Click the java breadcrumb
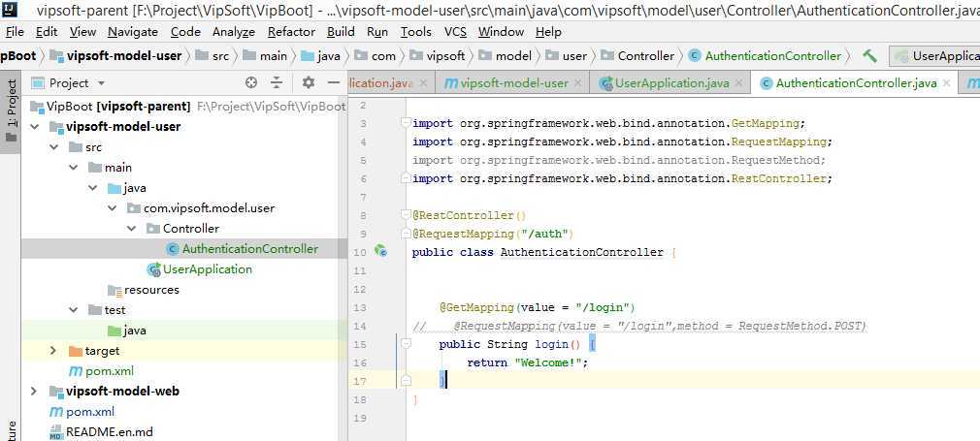This screenshot has width=980, height=441. [320, 56]
